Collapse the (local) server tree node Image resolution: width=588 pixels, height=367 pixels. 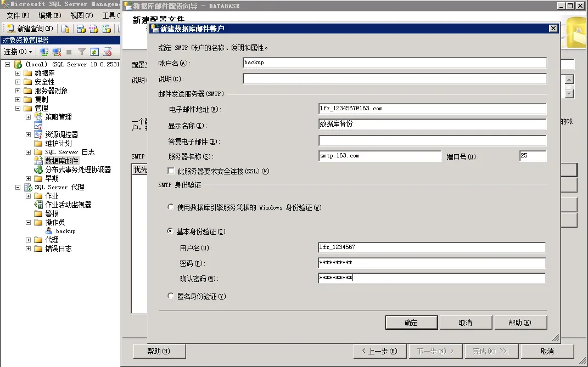[x=7, y=64]
